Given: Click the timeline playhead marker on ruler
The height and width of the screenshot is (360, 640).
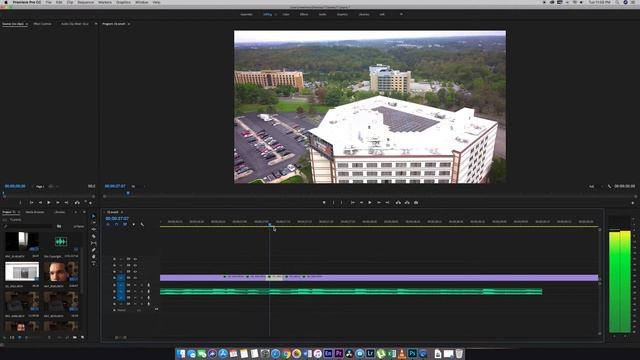Looking at the screenshot, I should point(269,224).
